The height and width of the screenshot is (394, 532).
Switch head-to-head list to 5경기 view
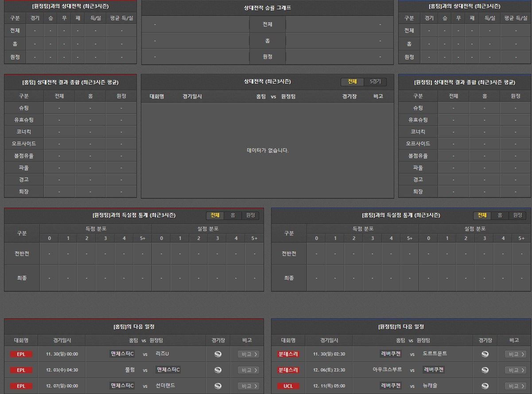tap(375, 82)
